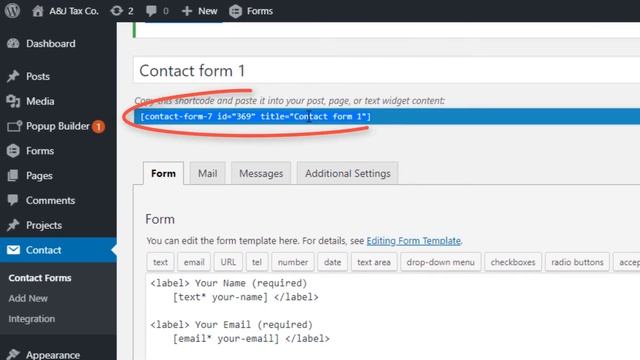Click the '[email* your-email]' line

[x=251, y=338]
